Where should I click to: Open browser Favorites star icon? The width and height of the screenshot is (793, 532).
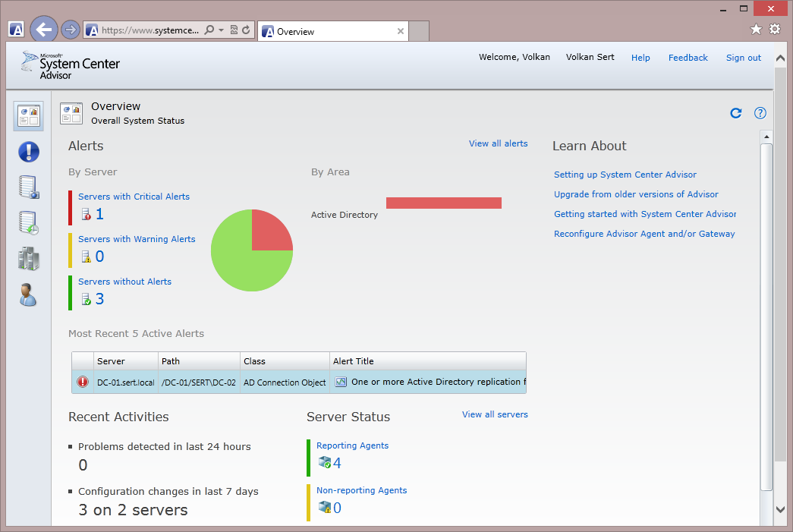[x=756, y=29]
